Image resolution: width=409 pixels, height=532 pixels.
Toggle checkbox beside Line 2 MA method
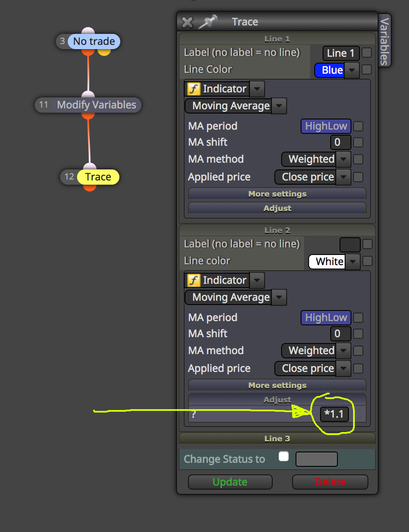[x=358, y=351]
